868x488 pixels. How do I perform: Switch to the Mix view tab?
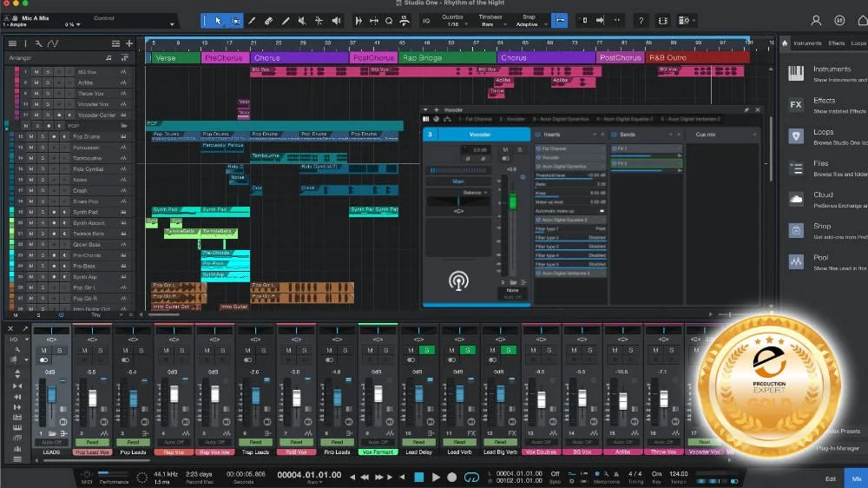tap(857, 478)
